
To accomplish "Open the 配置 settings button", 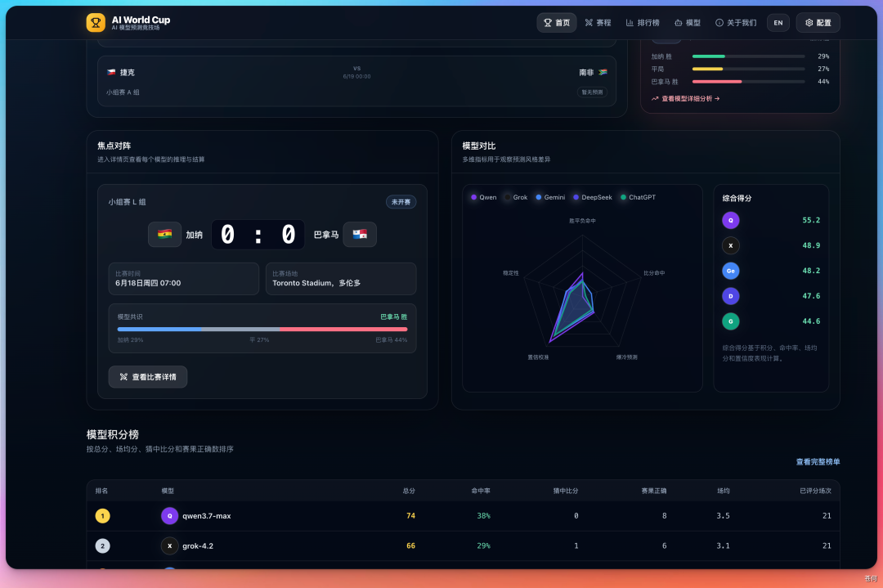I will 818,23.
